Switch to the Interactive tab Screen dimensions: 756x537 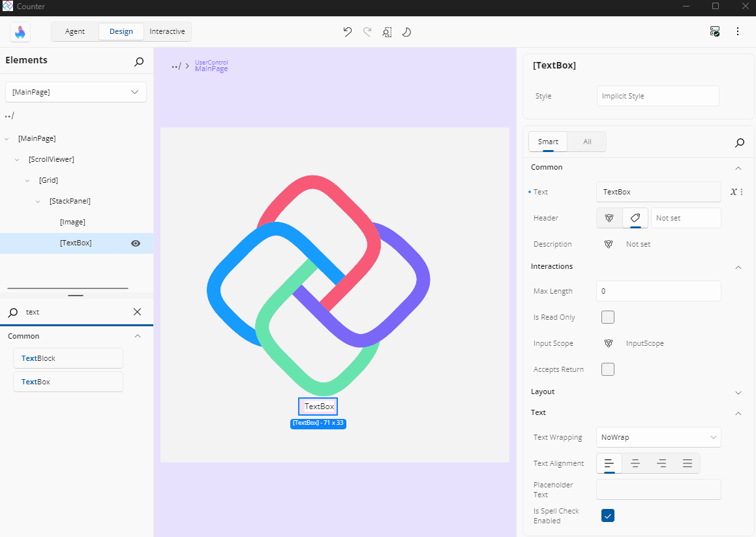pos(167,31)
